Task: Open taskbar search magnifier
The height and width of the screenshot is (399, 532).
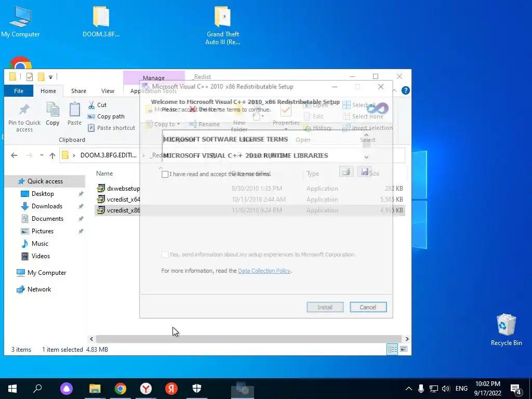Action: 37,389
